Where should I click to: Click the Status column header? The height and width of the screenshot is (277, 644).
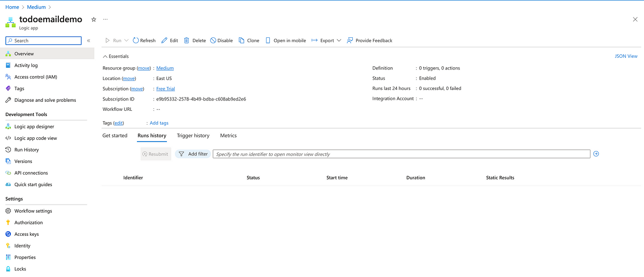point(253,178)
